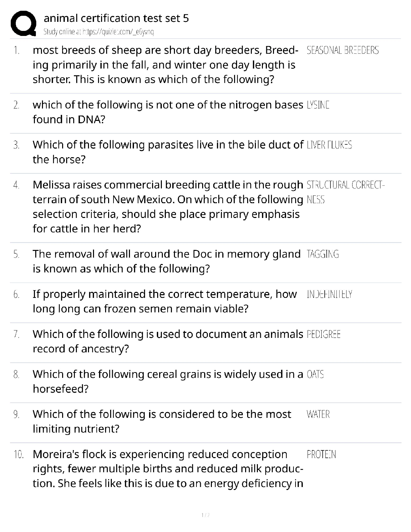Image resolution: width=411 pixels, height=532 pixels.
Task: Click the question about Melissa's breeding cattle
Action: (167, 207)
